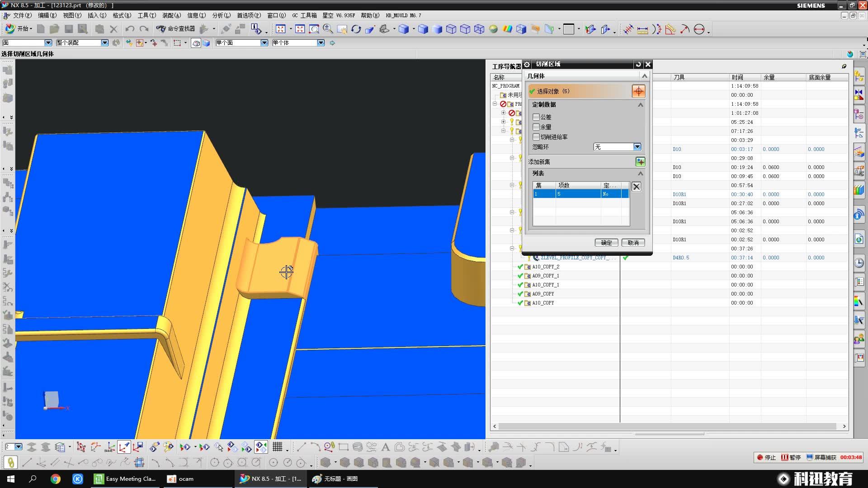Click the undo arrow in toolbar
The image size is (868, 488).
pyautogui.click(x=130, y=29)
